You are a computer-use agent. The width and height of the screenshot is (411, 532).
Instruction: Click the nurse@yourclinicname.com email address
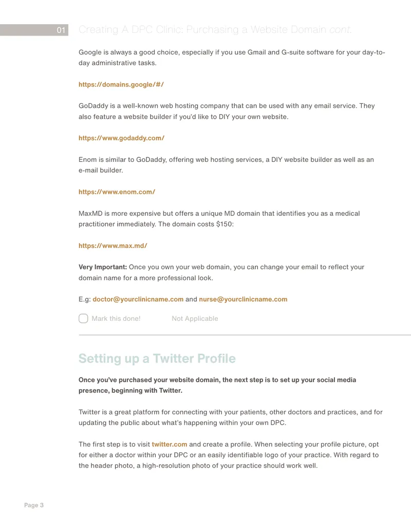[243, 299]
